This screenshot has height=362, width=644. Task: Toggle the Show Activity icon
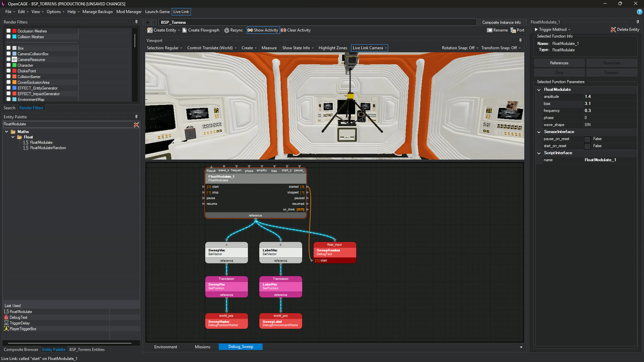pyautogui.click(x=250, y=30)
